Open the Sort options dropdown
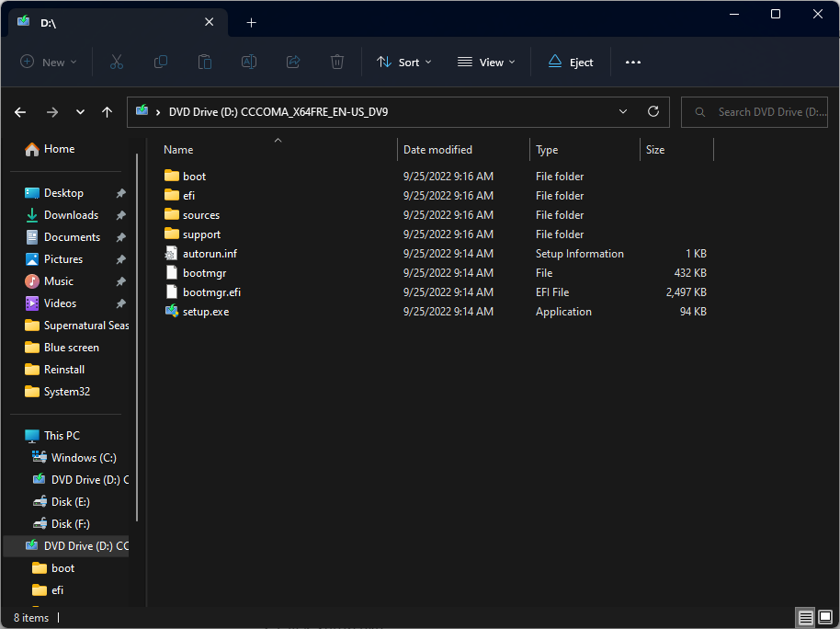Viewport: 840px width, 629px height. point(404,63)
